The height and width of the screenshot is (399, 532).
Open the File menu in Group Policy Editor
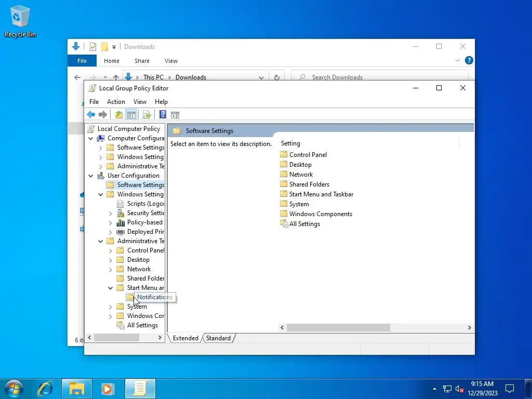[94, 102]
